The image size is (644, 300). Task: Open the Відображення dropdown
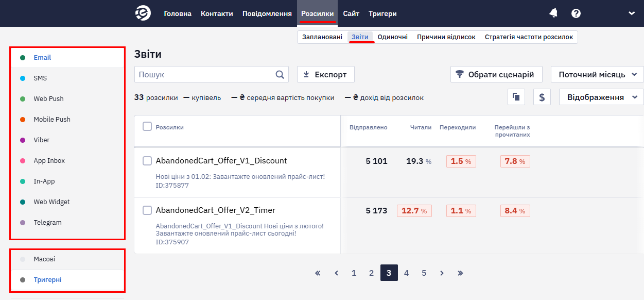coord(601,97)
